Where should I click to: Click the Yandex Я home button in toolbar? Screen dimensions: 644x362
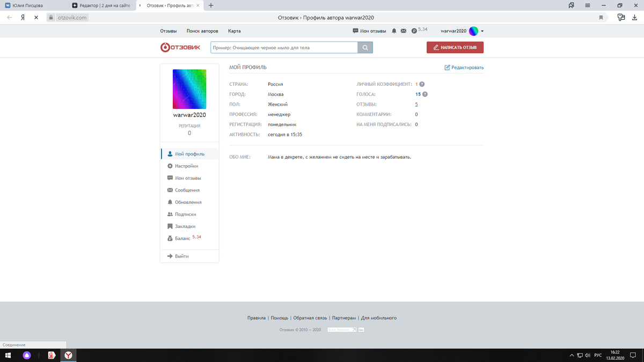(23, 17)
